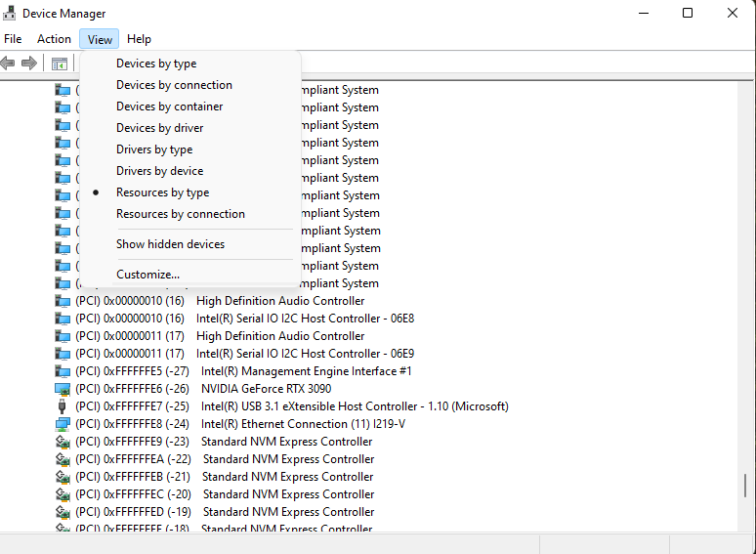Open the Action menu
The height and width of the screenshot is (554, 756).
pos(54,39)
